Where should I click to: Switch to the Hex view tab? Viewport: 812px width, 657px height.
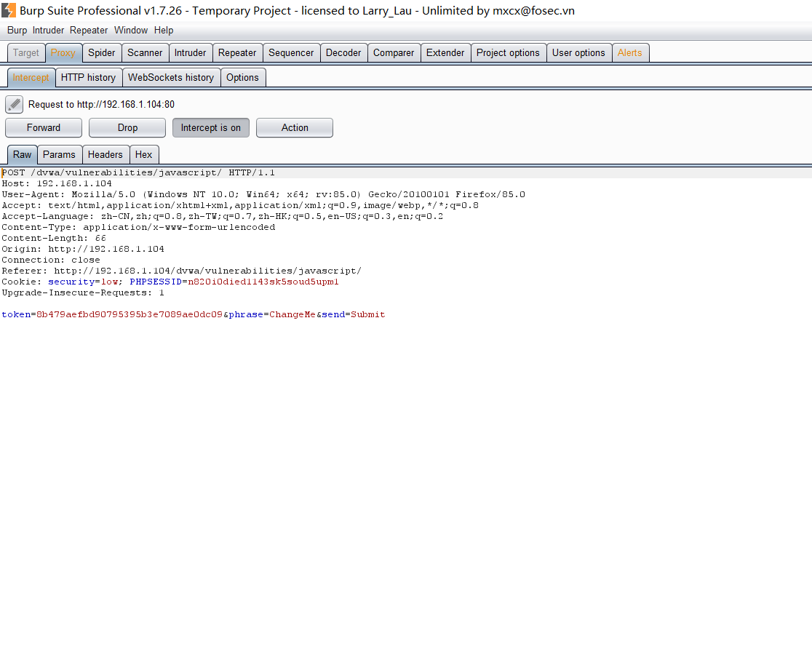(144, 154)
